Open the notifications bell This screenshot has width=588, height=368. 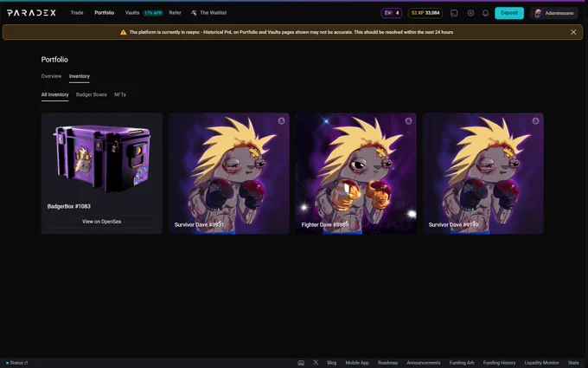tap(485, 13)
